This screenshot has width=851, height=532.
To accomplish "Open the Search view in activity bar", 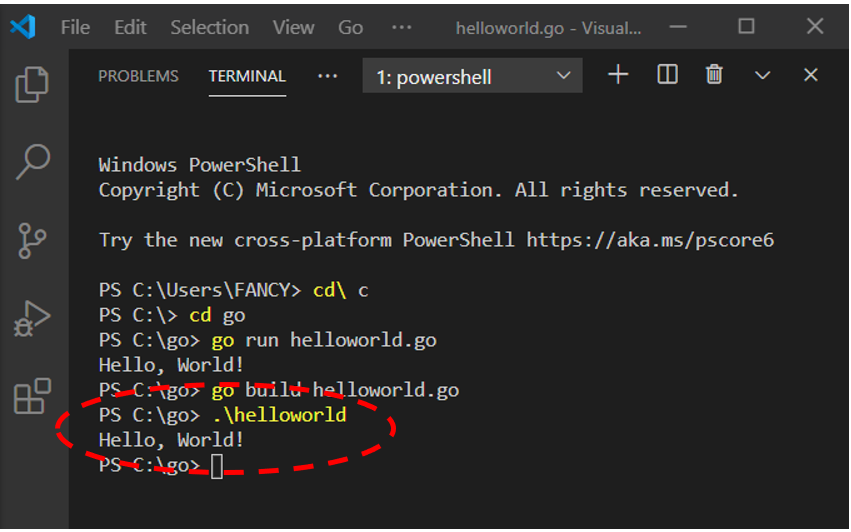I will tap(33, 161).
